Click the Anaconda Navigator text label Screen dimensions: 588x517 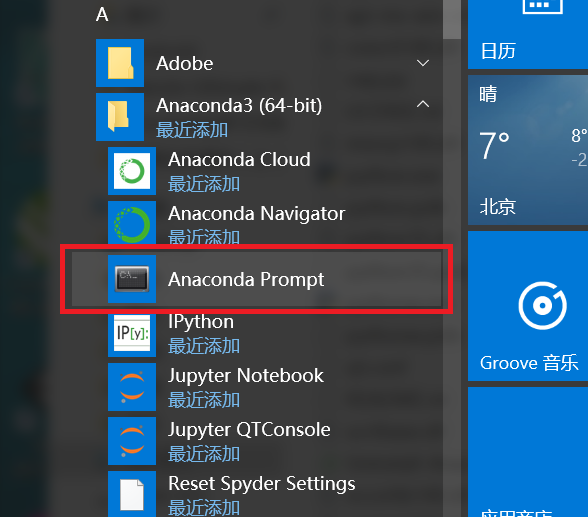click(256, 214)
